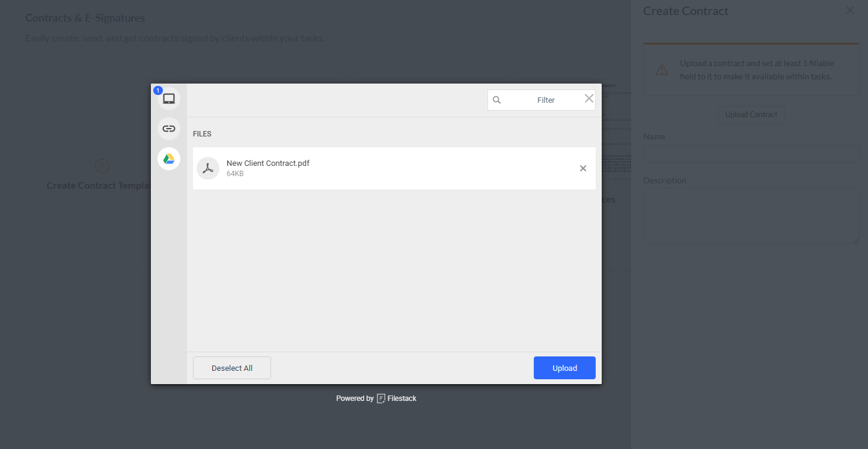Click the PDF icon beside New Client Contract

pyautogui.click(x=208, y=168)
